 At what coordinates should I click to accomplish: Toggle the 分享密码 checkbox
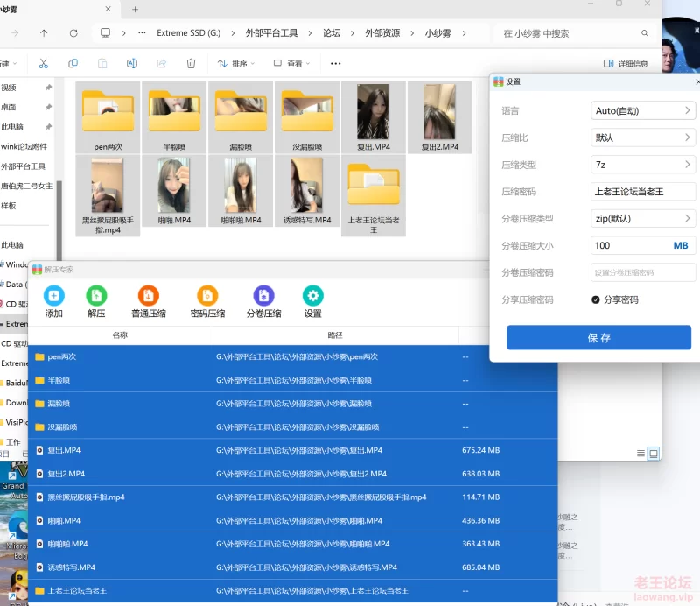pyautogui.click(x=596, y=299)
